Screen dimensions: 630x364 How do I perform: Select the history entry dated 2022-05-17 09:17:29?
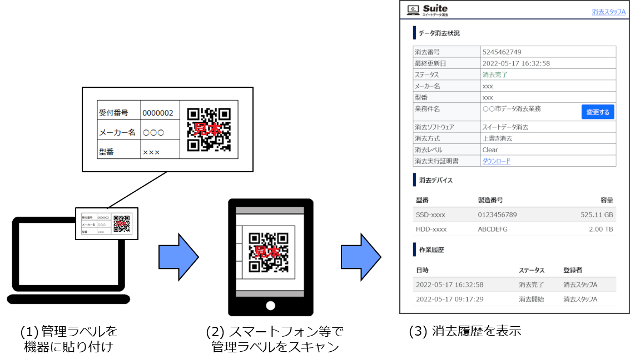click(450, 299)
